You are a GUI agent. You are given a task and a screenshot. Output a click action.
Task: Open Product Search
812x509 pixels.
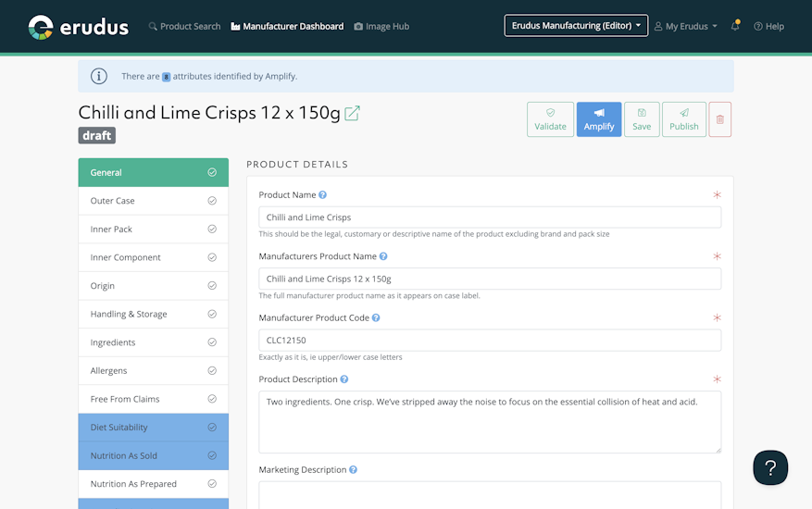point(184,27)
